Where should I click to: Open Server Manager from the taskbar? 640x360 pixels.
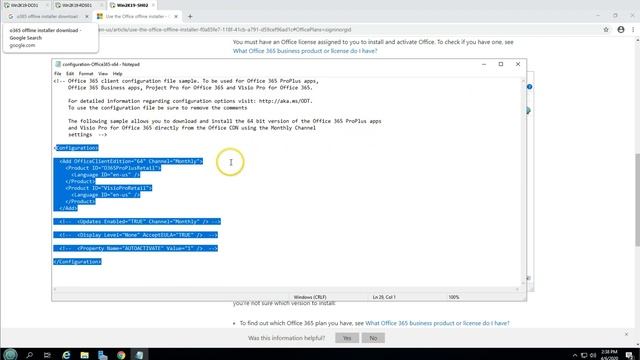click(102, 355)
